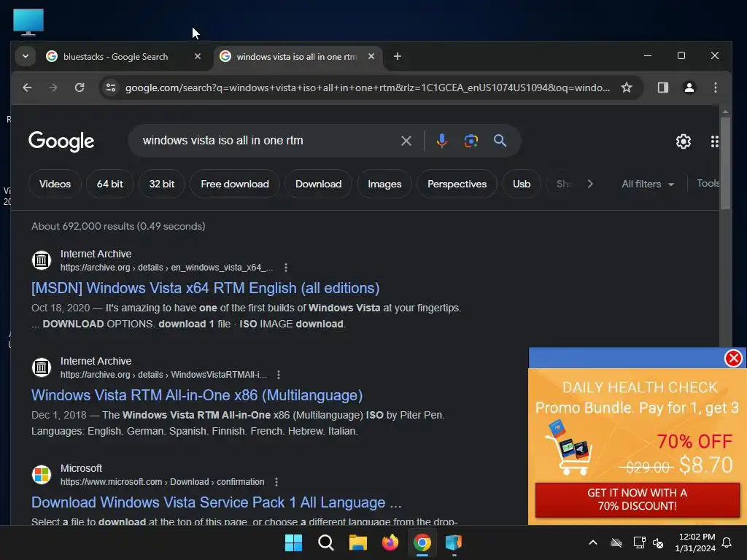The image size is (747, 560).
Task: Click into the Google search field
Action: pos(267,141)
